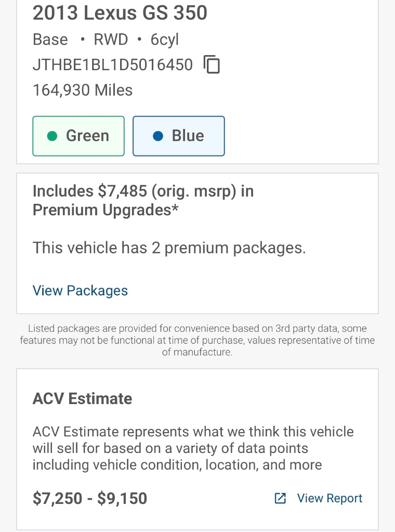395x532 pixels.
Task: Click the external-link icon beside View Report
Action: pos(280,498)
